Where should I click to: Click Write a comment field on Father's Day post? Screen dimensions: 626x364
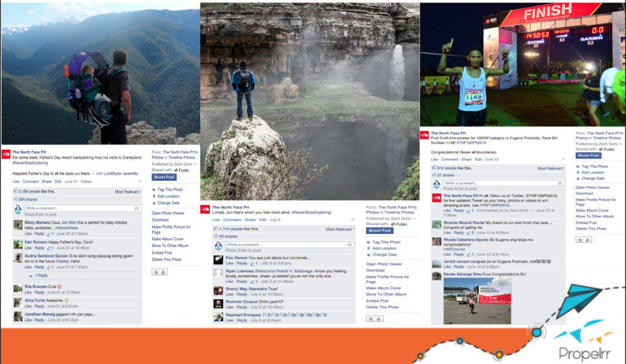83,208
